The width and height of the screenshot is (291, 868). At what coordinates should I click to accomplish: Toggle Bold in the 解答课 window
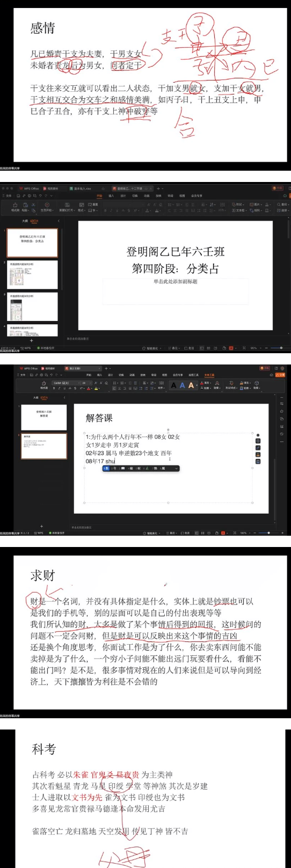point(54,388)
